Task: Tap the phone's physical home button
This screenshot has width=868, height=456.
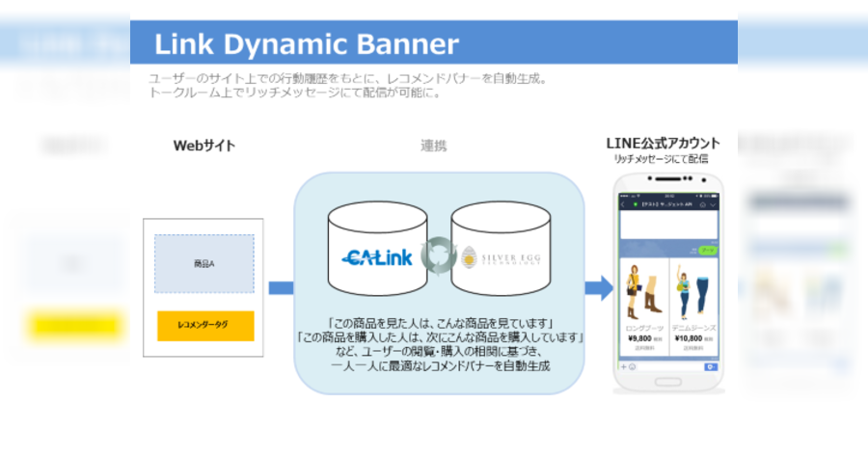Action: (x=668, y=382)
